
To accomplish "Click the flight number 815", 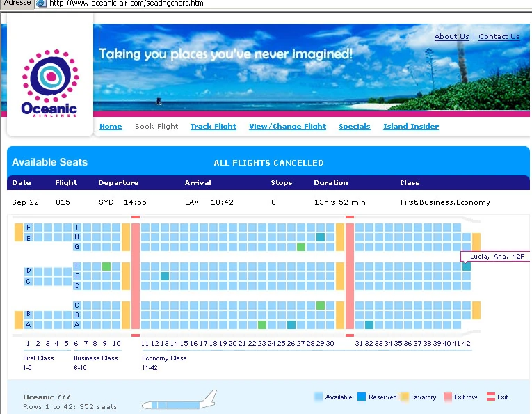I will click(63, 202).
